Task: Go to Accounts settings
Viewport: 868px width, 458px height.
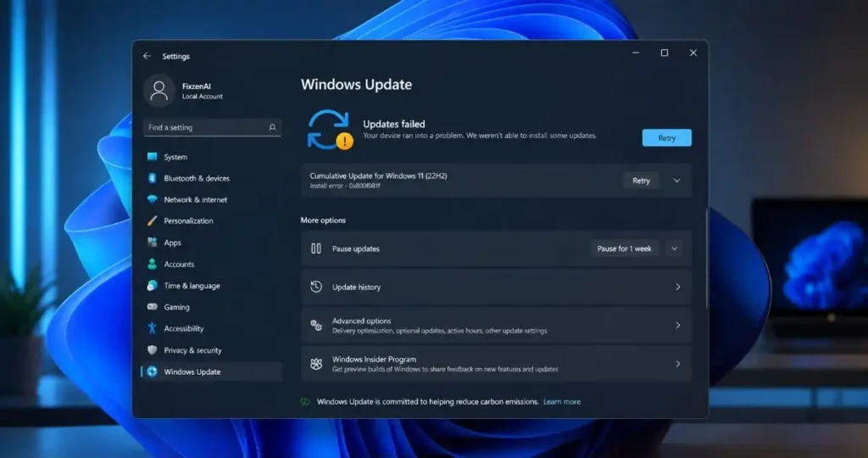Action: tap(213, 264)
